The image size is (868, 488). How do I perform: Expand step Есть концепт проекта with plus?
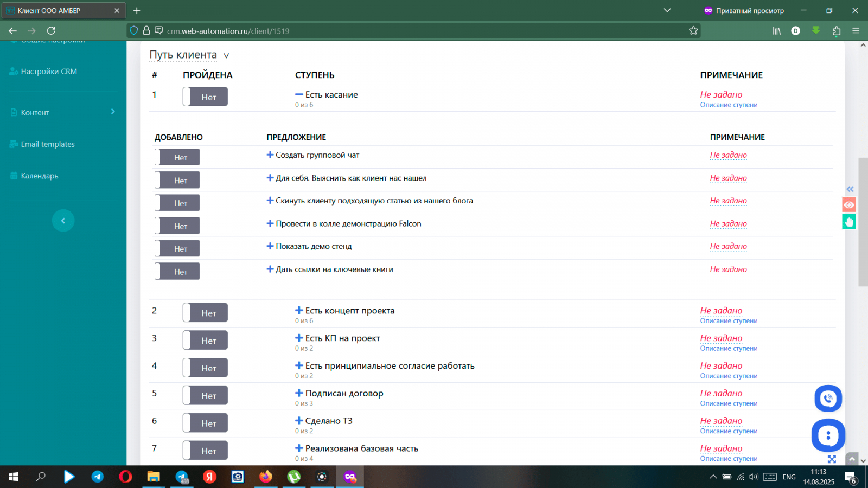(299, 311)
